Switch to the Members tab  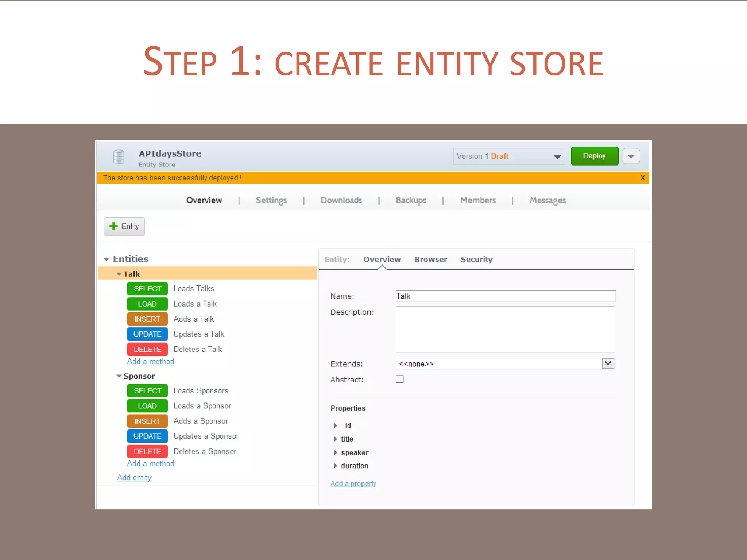tap(478, 200)
